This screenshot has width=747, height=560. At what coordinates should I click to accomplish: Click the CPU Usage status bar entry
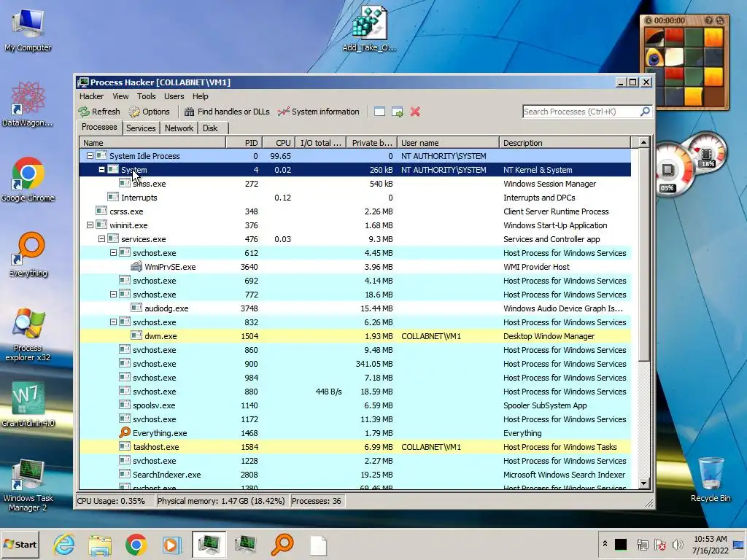click(x=115, y=501)
